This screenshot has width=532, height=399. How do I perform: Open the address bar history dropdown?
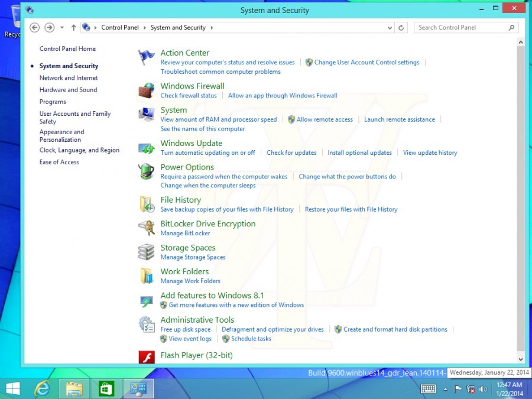click(x=389, y=27)
